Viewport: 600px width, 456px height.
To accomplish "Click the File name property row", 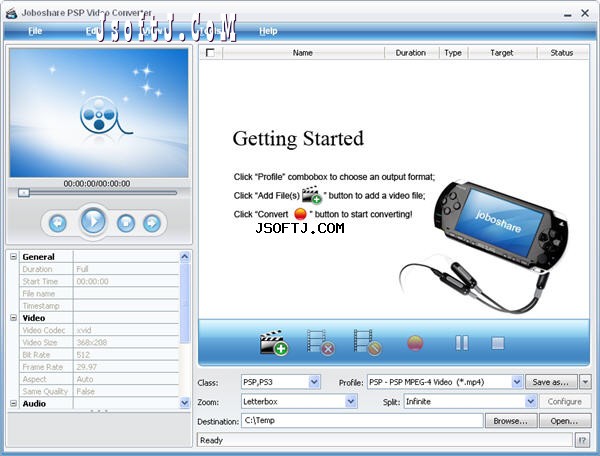I will click(x=99, y=293).
